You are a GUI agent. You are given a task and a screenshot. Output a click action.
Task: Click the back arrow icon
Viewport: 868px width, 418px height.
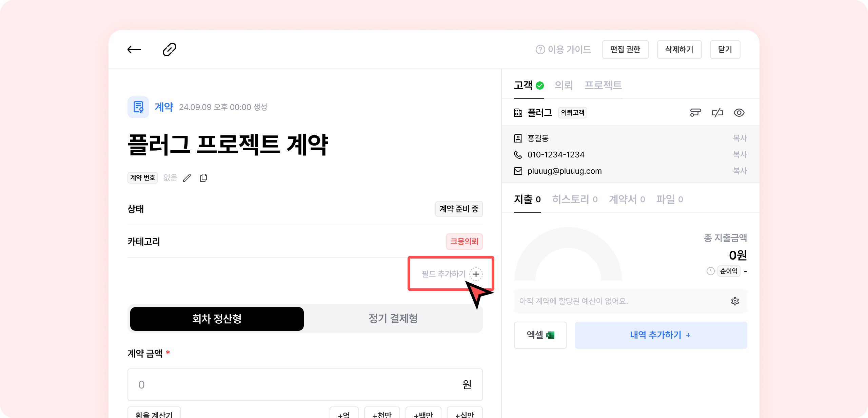[134, 50]
